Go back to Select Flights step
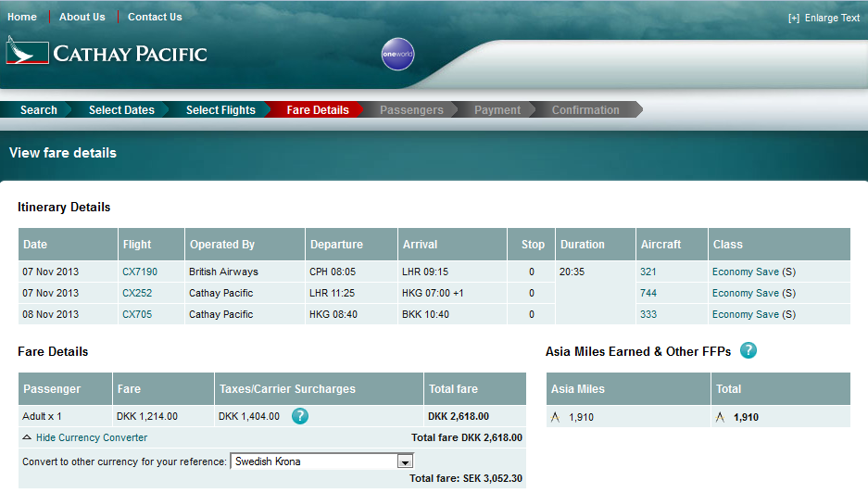868x493 pixels. 220,109
